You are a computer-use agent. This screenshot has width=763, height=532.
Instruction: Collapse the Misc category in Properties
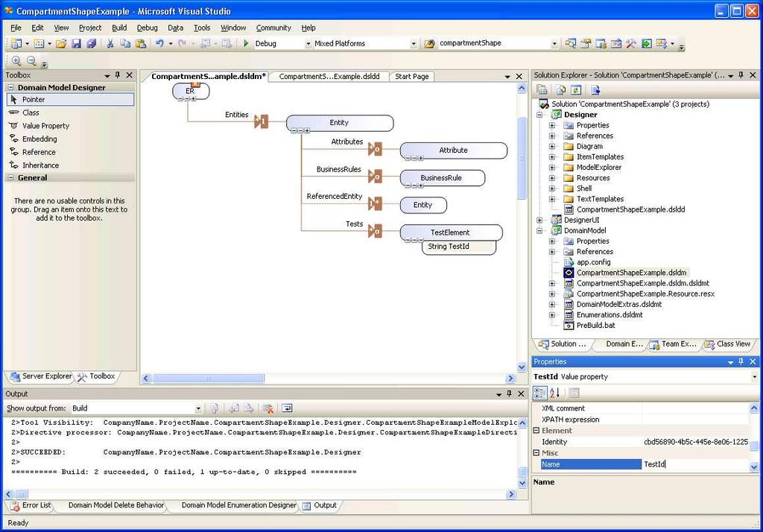pos(536,453)
